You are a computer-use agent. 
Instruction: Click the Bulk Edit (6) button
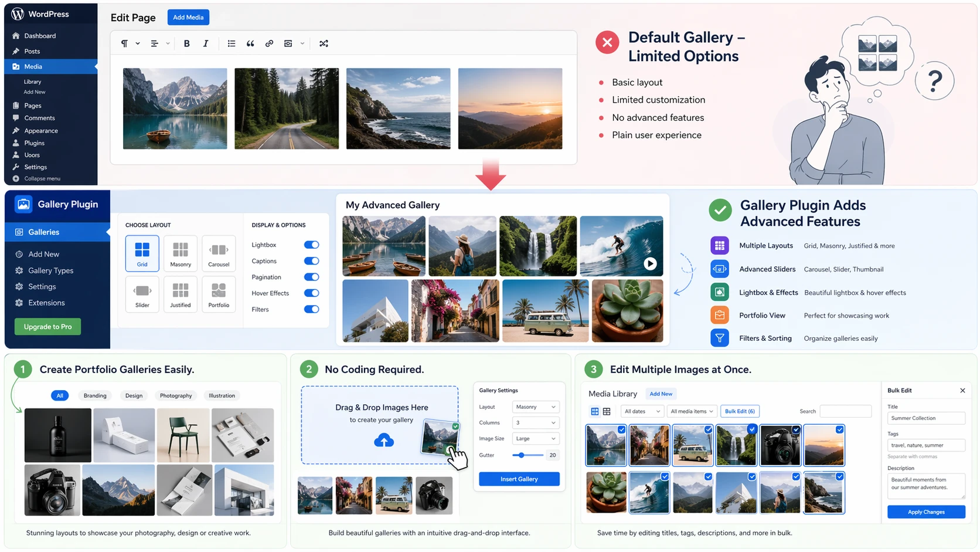tap(740, 411)
